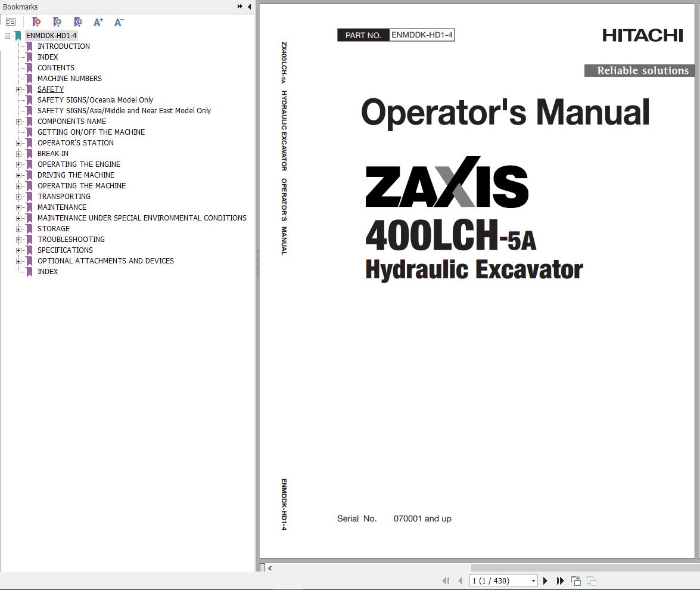Click the bookmark icon beside GETTING ON/OFF THE MACHINE
The height and width of the screenshot is (590, 700).
(29, 132)
